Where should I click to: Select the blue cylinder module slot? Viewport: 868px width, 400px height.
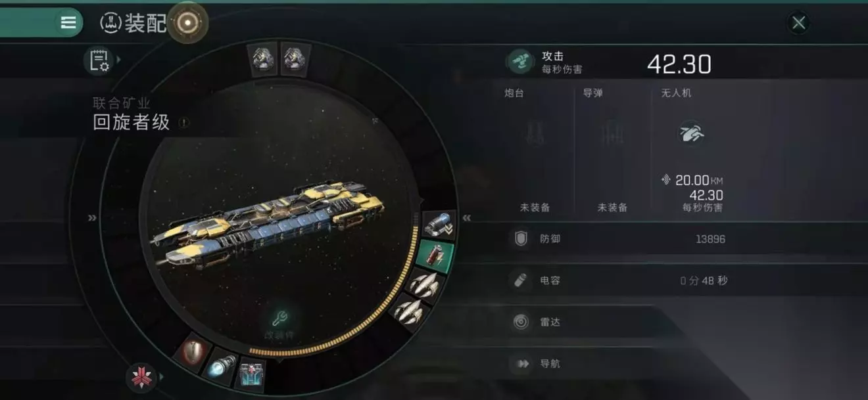pyautogui.click(x=437, y=225)
